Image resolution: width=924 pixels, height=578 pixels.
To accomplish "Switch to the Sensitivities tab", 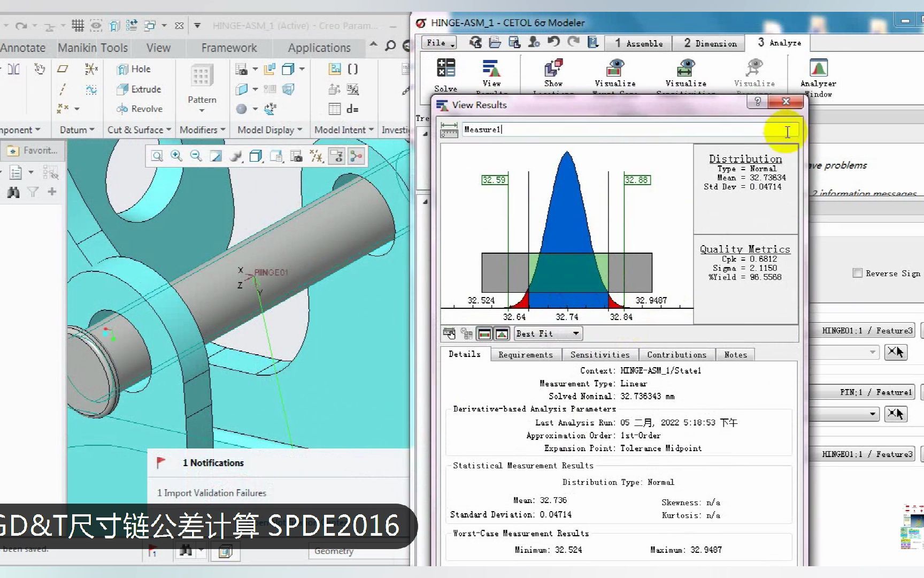I will (600, 355).
